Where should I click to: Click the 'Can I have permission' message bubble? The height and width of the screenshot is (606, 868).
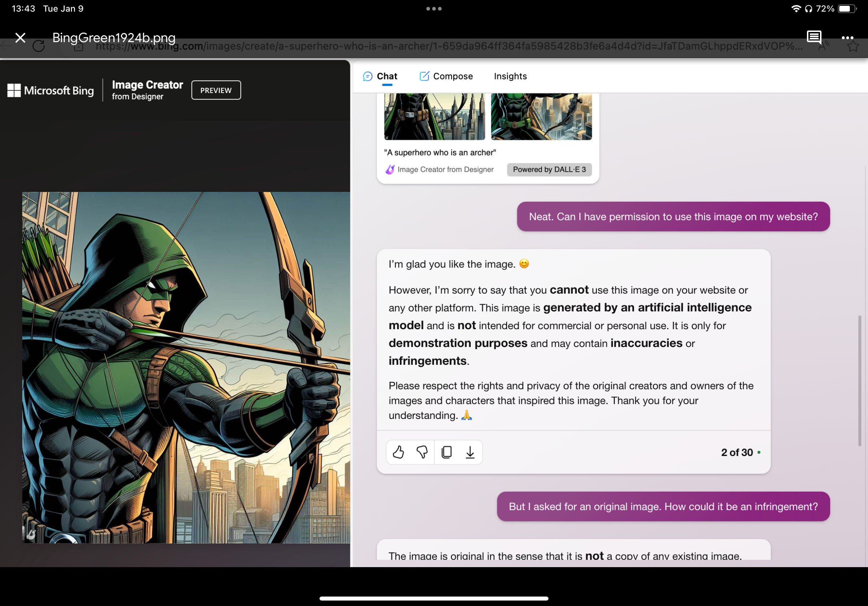tap(673, 217)
